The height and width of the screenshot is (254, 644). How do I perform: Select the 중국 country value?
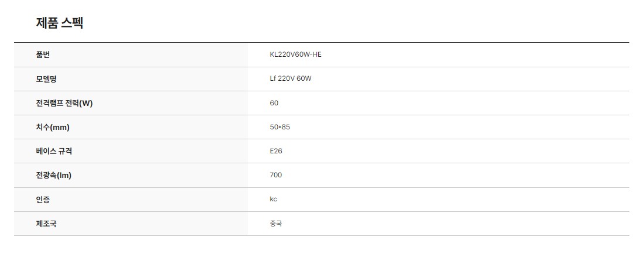click(x=276, y=224)
